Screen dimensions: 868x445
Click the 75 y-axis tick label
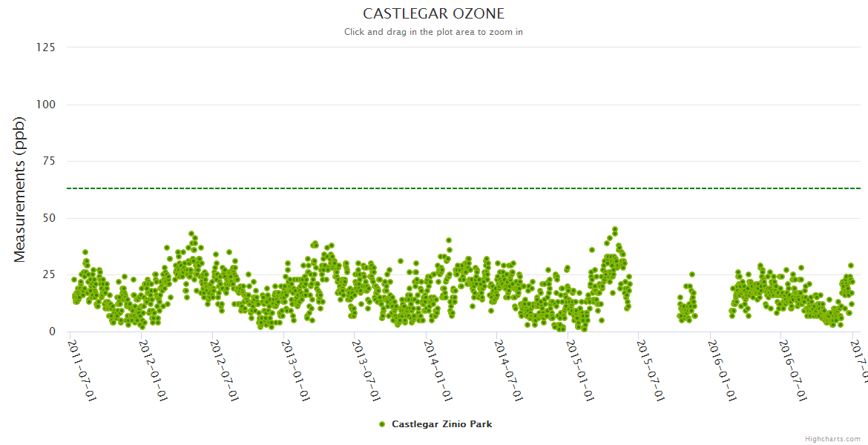point(48,161)
